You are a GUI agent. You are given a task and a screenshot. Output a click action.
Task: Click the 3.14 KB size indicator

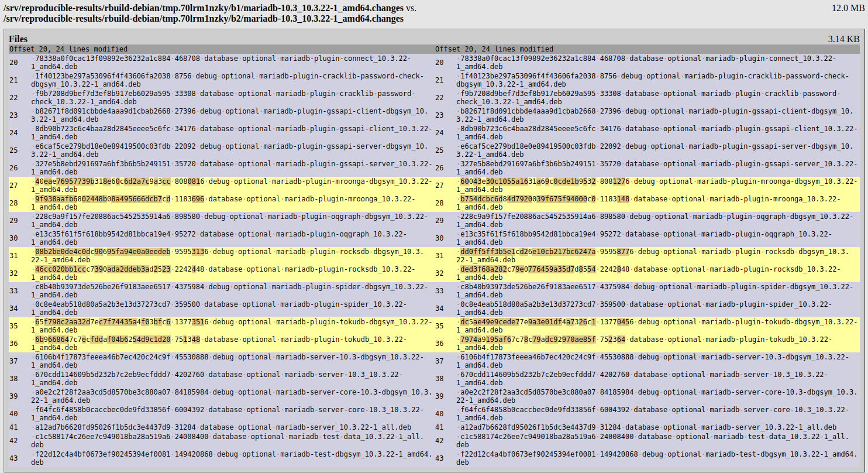[x=843, y=39]
